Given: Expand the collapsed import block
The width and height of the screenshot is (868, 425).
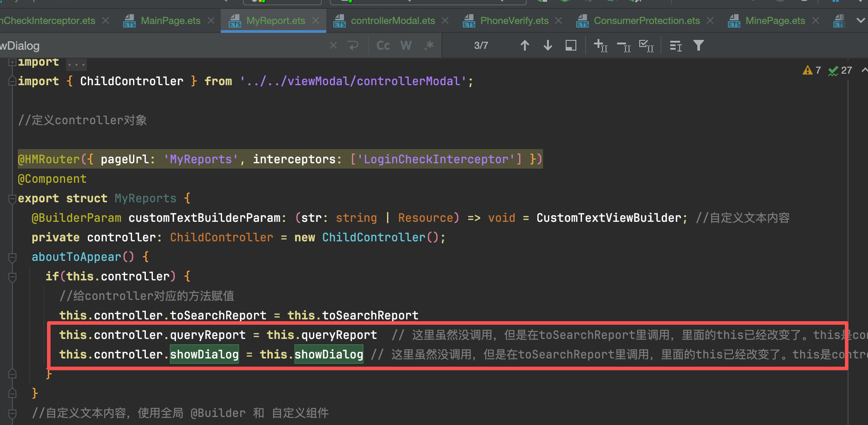Looking at the screenshot, I should pyautogui.click(x=12, y=62).
